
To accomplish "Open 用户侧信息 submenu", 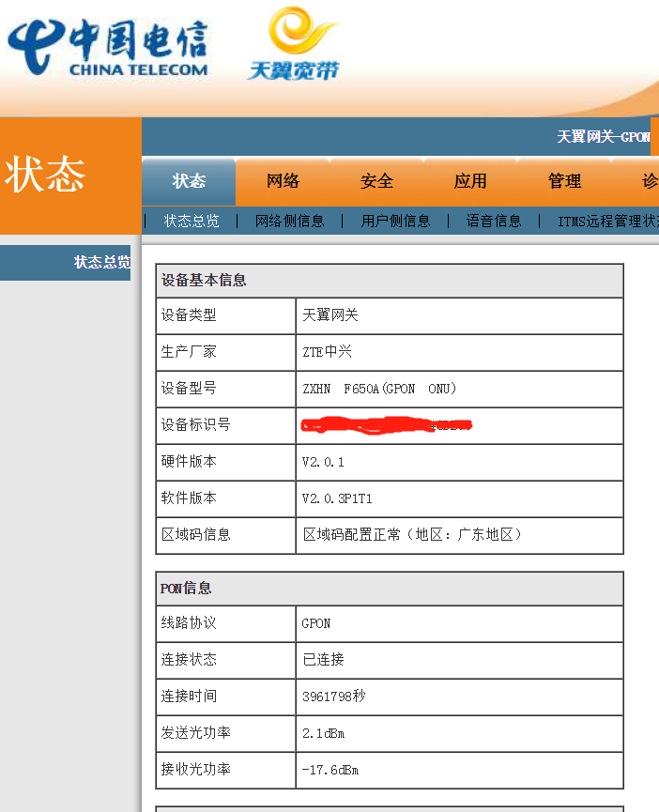I will 395,222.
